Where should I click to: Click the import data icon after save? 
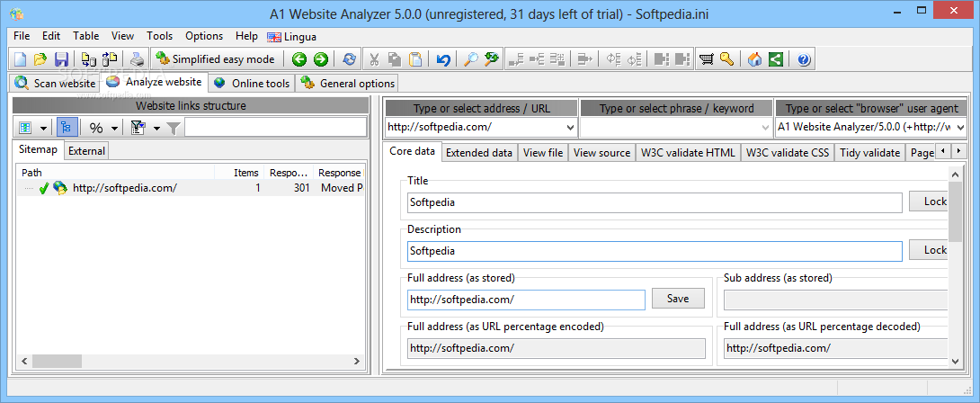point(89,59)
